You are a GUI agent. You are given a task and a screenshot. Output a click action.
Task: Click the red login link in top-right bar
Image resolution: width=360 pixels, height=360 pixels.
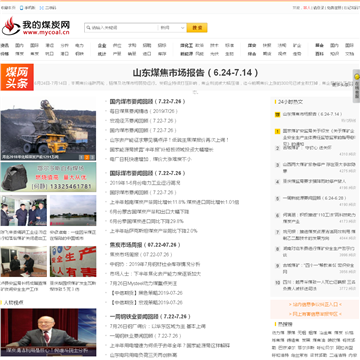click(x=306, y=8)
